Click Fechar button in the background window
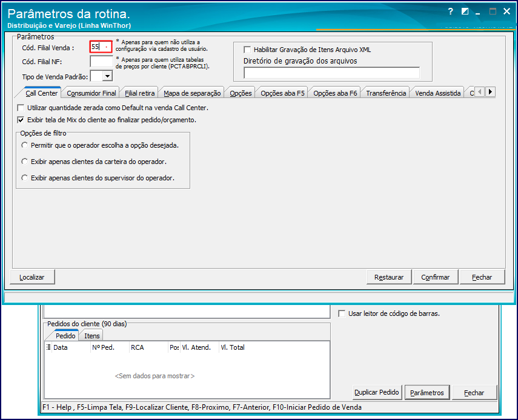Viewport: 518px width, 420px height. coord(474,393)
